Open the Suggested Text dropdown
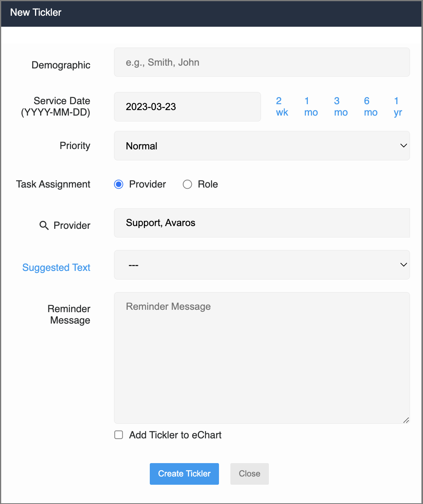 pos(262,265)
